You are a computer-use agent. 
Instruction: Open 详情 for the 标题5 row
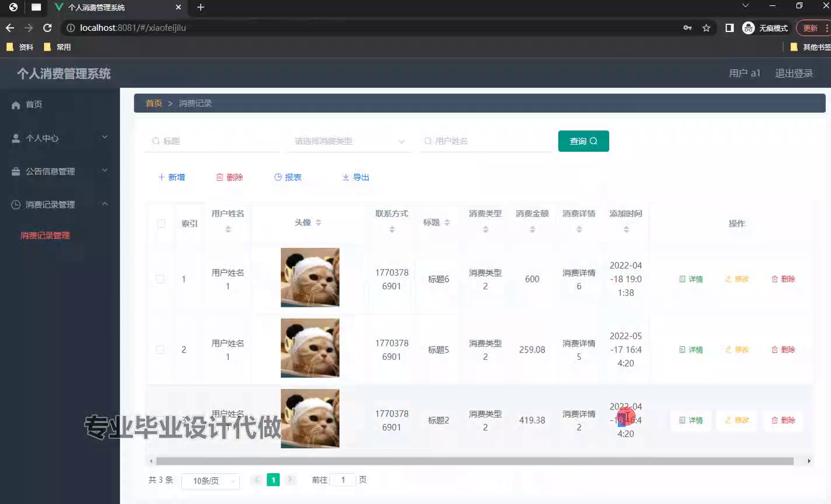click(691, 350)
